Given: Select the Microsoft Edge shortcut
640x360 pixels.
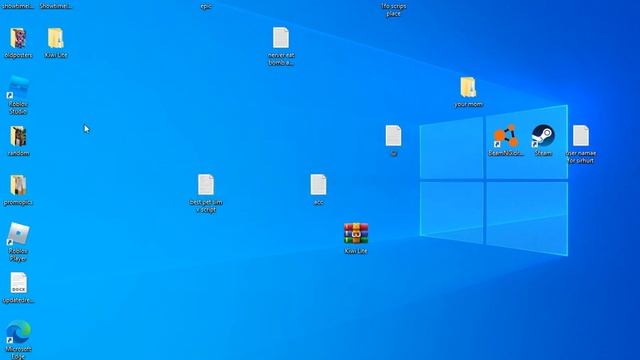Looking at the screenshot, I should coord(18,332).
